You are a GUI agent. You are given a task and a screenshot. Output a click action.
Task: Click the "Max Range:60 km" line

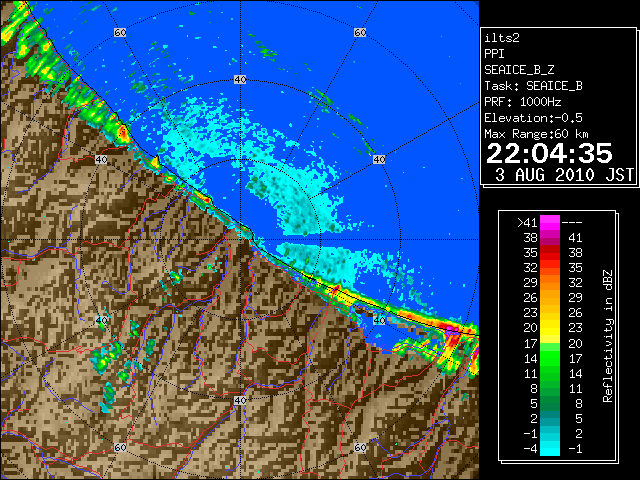[536, 134]
